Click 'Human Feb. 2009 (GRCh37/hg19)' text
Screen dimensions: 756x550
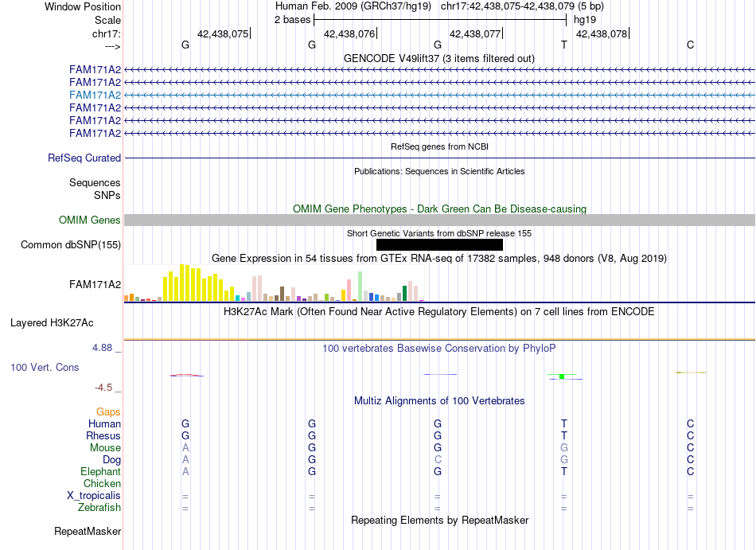(353, 6)
